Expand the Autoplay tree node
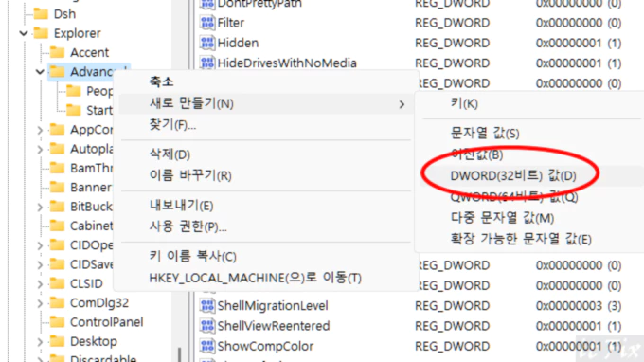Screen dimensions: 644x362 [x=40, y=149]
